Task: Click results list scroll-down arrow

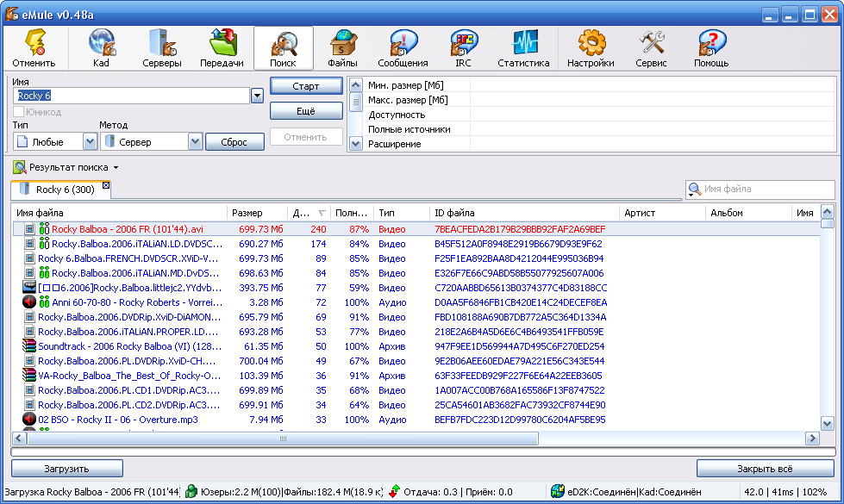Action: (x=828, y=423)
